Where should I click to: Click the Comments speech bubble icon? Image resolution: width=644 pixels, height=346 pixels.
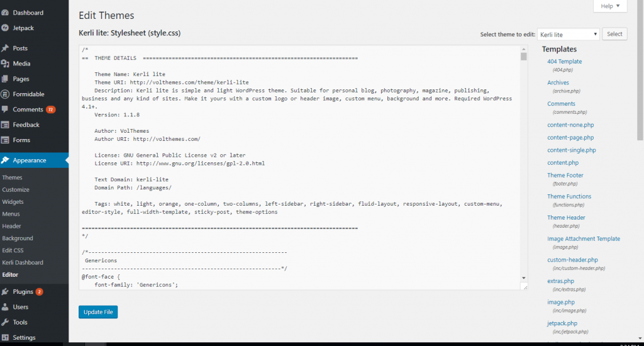coord(5,109)
